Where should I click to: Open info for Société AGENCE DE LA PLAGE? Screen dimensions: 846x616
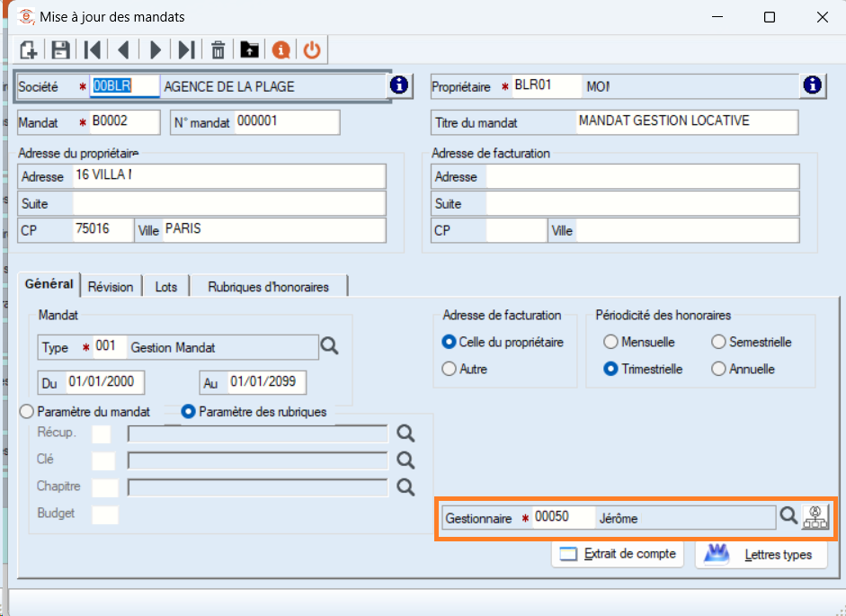pos(399,85)
